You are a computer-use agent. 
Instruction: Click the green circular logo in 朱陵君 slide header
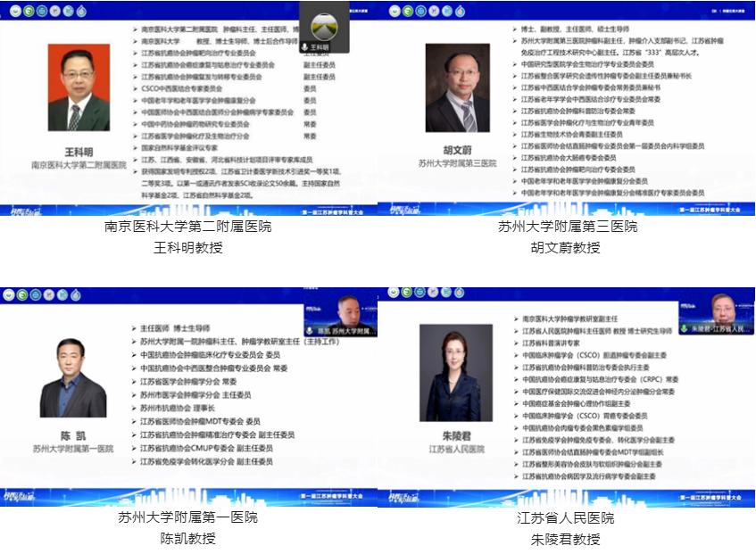(x=407, y=292)
